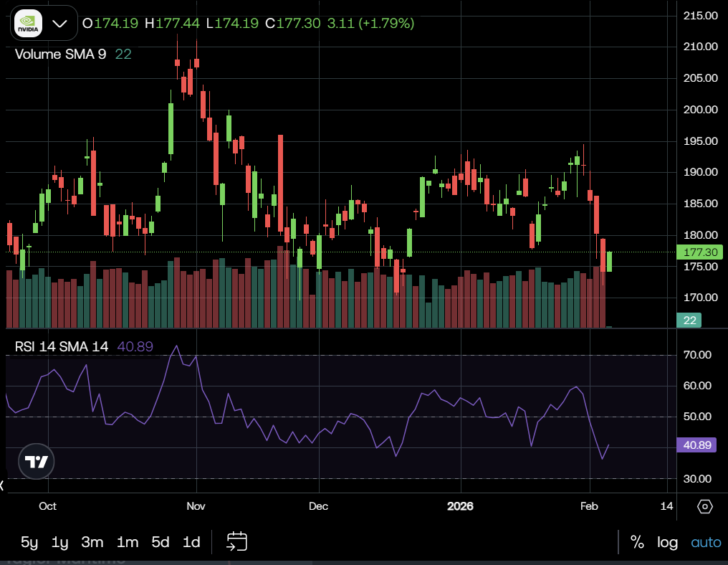Select the 1y time range
This screenshot has height=565, width=728.
click(x=60, y=542)
